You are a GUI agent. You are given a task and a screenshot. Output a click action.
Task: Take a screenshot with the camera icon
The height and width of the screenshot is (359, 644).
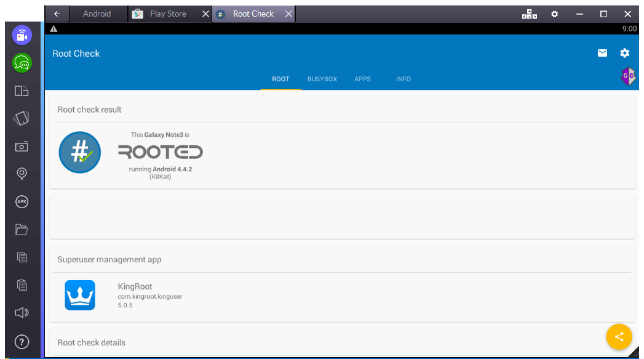[22, 147]
